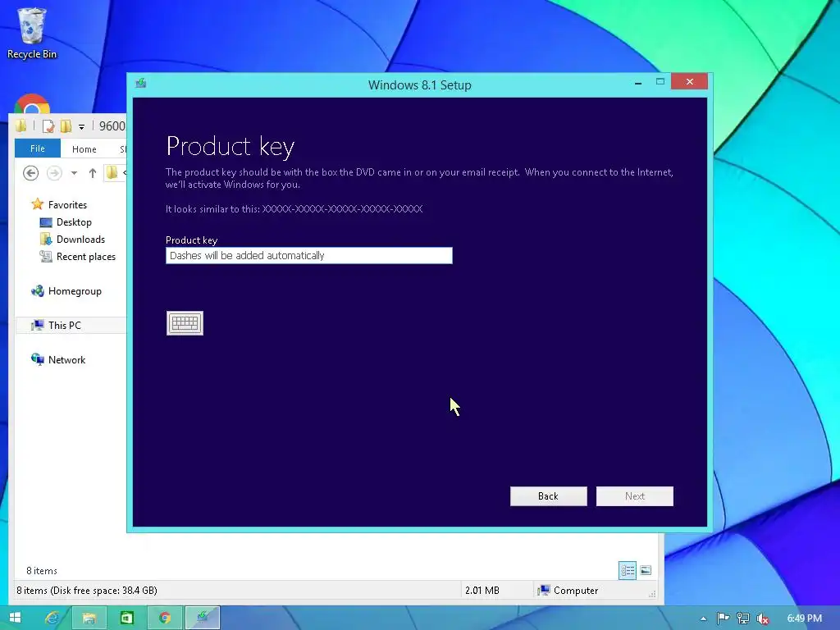Open File tab in File Explorer

click(38, 148)
